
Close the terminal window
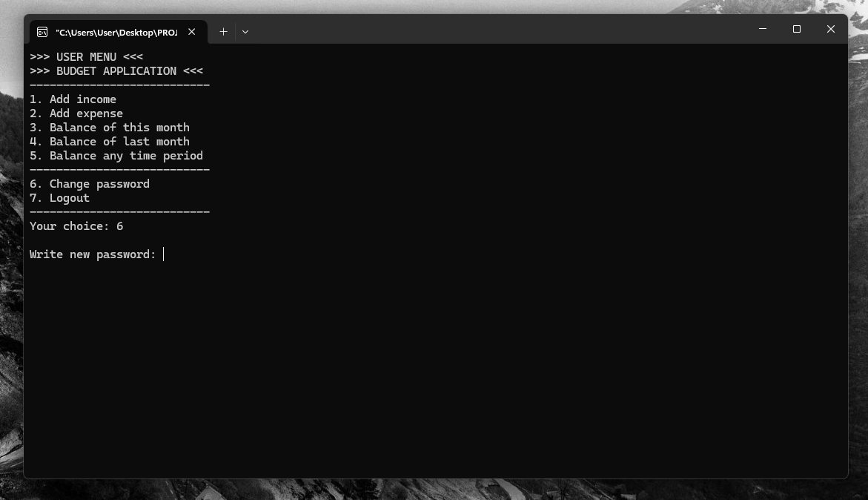tap(830, 29)
